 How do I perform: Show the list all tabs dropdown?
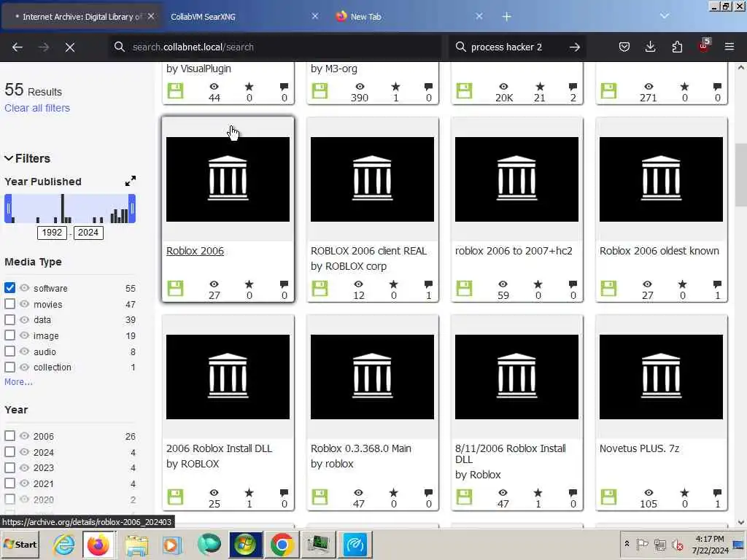tap(665, 16)
